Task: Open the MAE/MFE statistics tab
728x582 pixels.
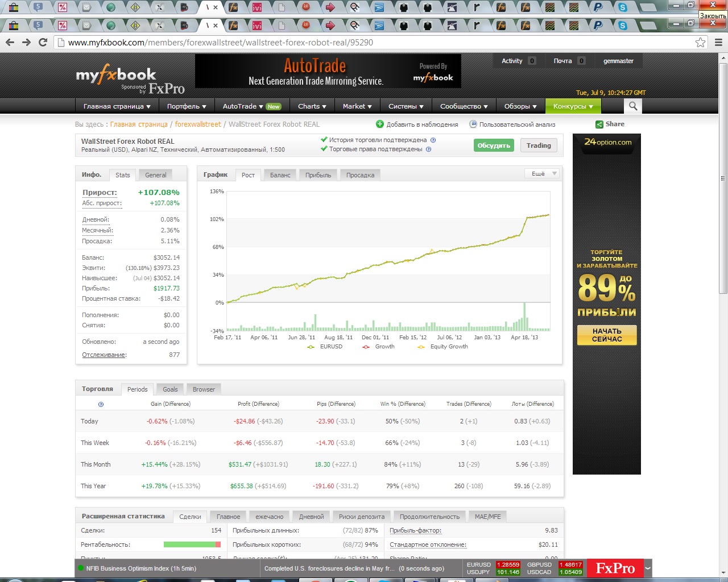Action: click(488, 517)
